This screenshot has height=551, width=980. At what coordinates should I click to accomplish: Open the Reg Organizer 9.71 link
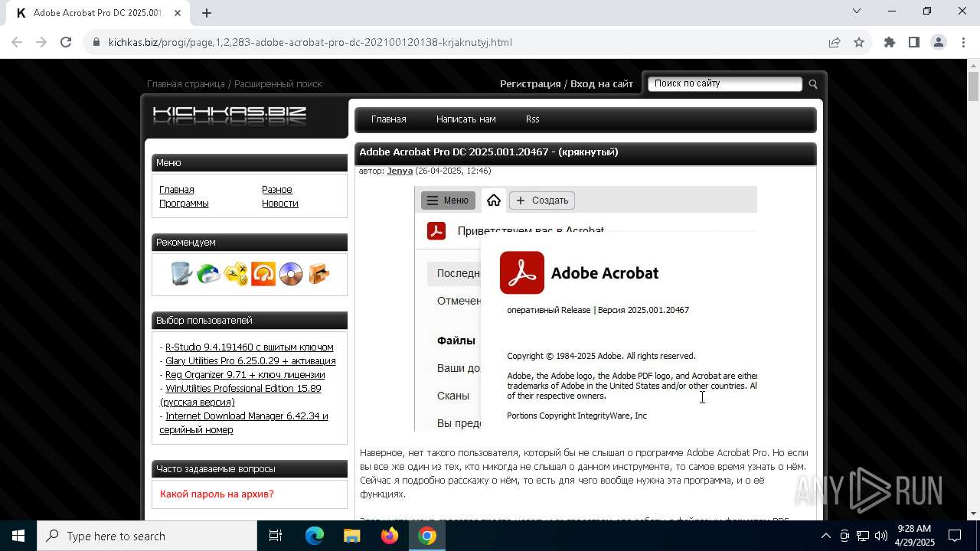pos(245,375)
